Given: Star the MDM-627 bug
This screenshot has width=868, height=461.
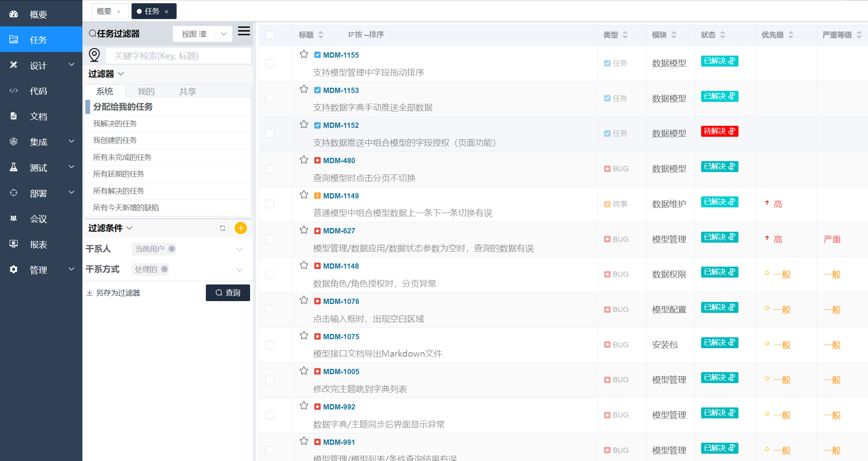Looking at the screenshot, I should click(x=304, y=230).
